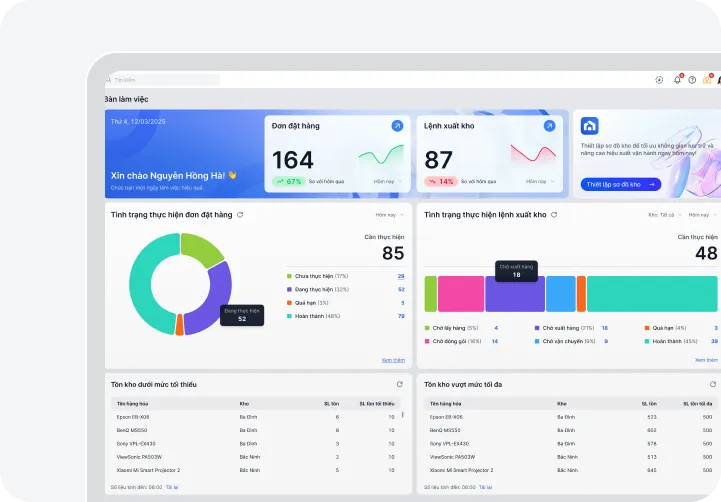721x502 pixels.
Task: Open Hôm nay dropdown in order status panel
Action: coord(389,215)
